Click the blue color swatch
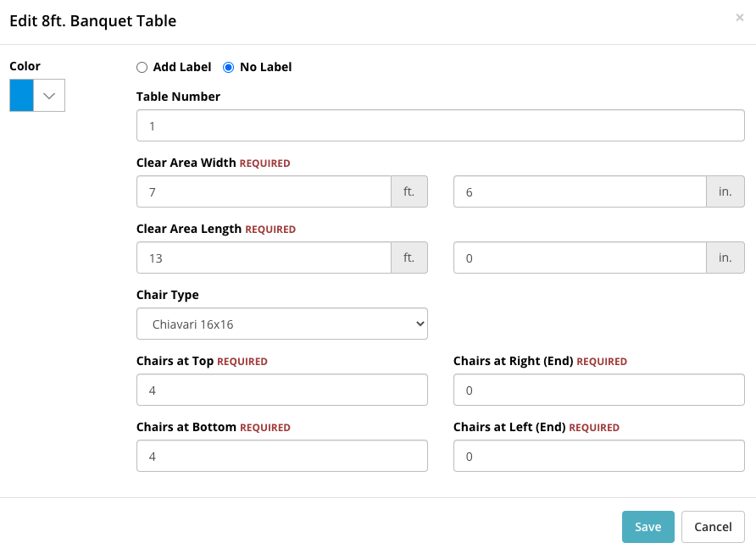756x554 pixels. click(22, 96)
